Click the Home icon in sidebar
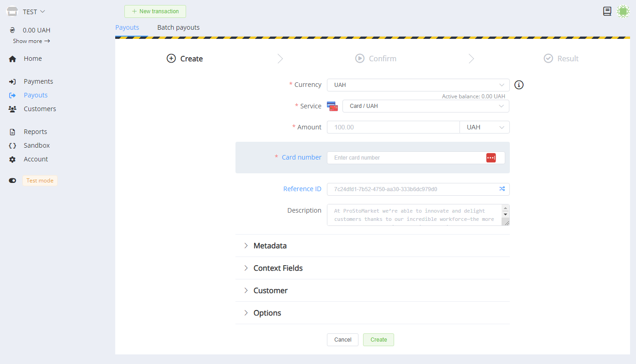 click(12, 59)
